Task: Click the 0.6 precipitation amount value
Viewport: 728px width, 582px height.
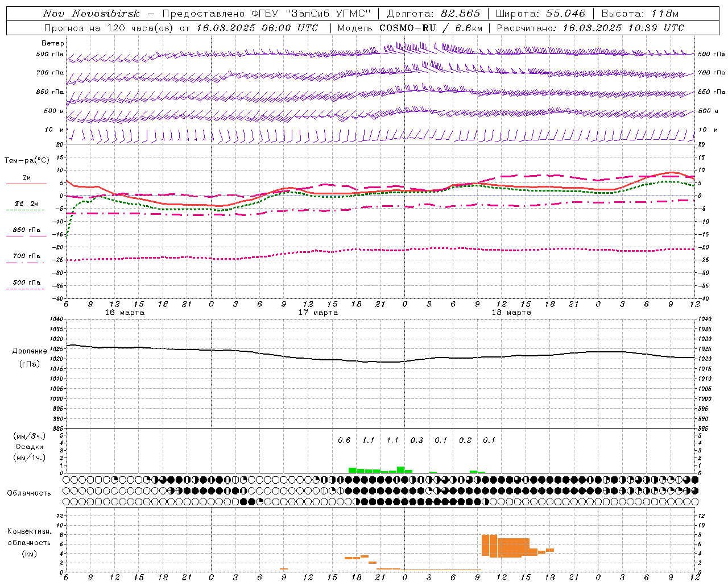Action: (x=344, y=440)
